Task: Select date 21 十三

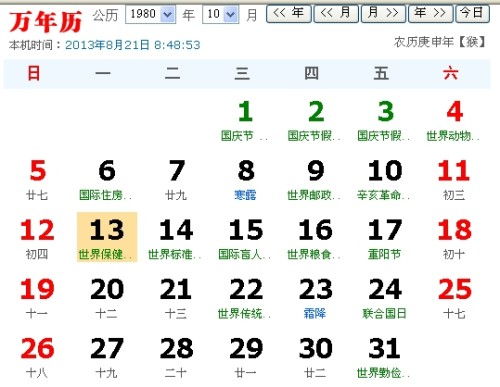Action: click(176, 299)
